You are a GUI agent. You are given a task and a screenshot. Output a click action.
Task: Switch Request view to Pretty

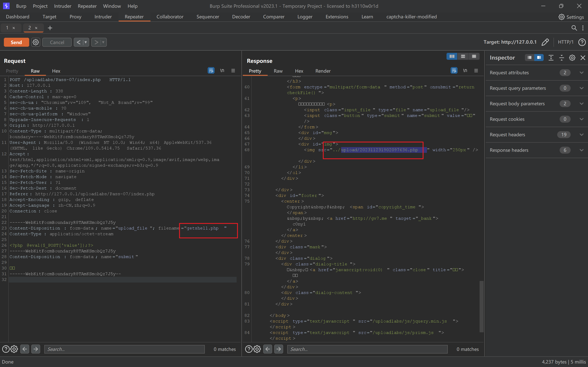[12, 71]
